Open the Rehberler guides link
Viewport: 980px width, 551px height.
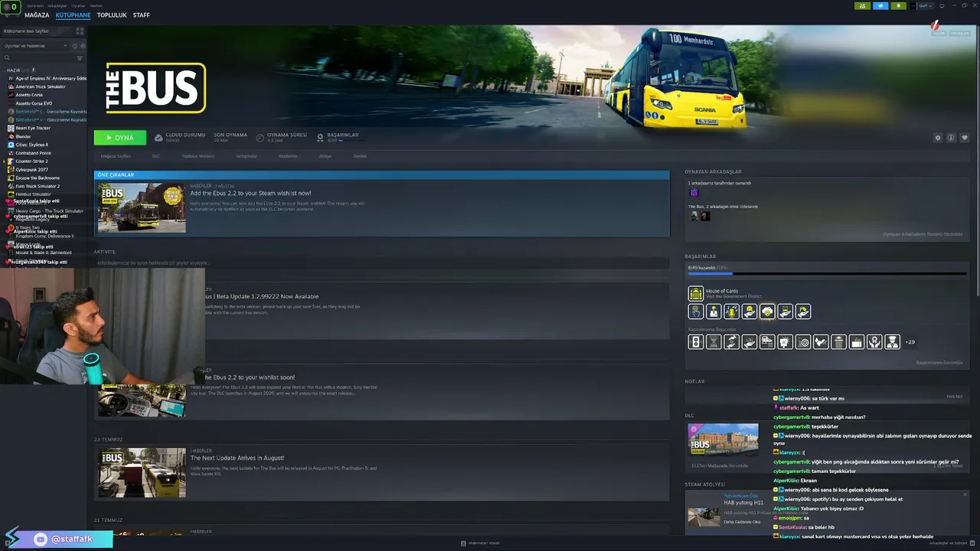[x=288, y=156]
